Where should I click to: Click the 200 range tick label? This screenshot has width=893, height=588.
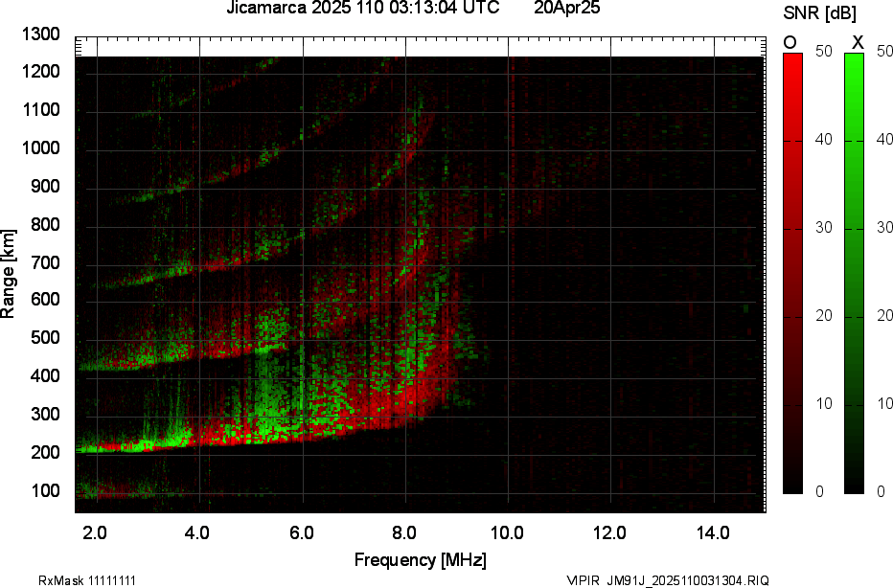(45, 453)
